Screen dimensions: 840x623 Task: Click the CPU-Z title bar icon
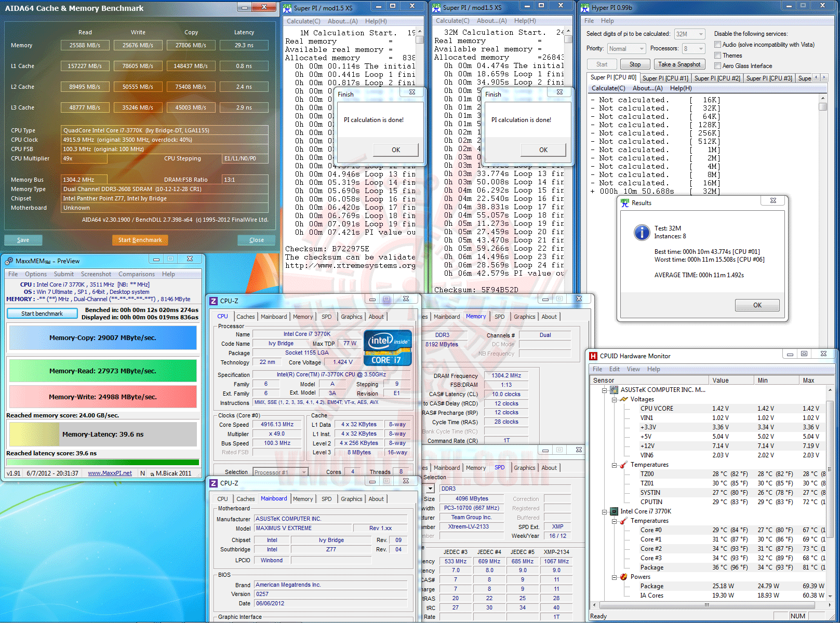point(214,301)
